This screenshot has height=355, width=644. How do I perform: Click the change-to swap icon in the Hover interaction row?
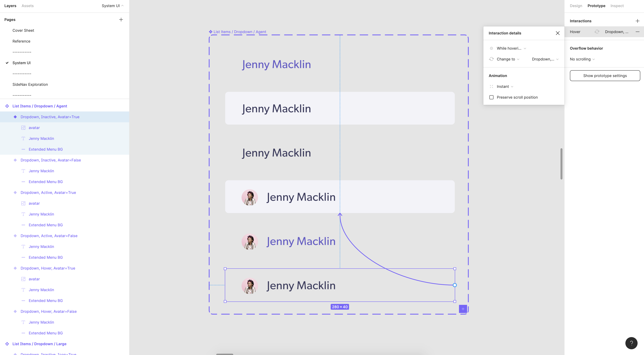tap(597, 32)
